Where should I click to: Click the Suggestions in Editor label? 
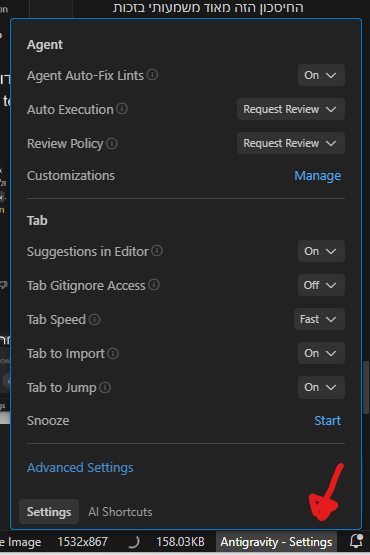pyautogui.click(x=88, y=251)
